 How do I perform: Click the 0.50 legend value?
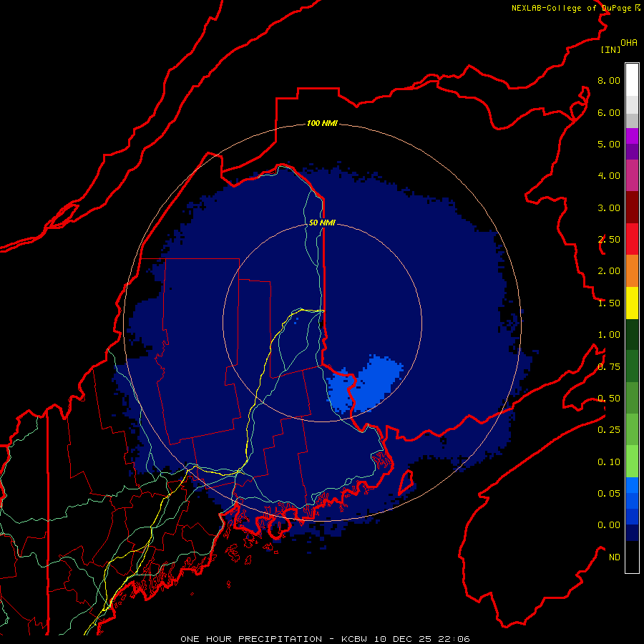tap(609, 399)
